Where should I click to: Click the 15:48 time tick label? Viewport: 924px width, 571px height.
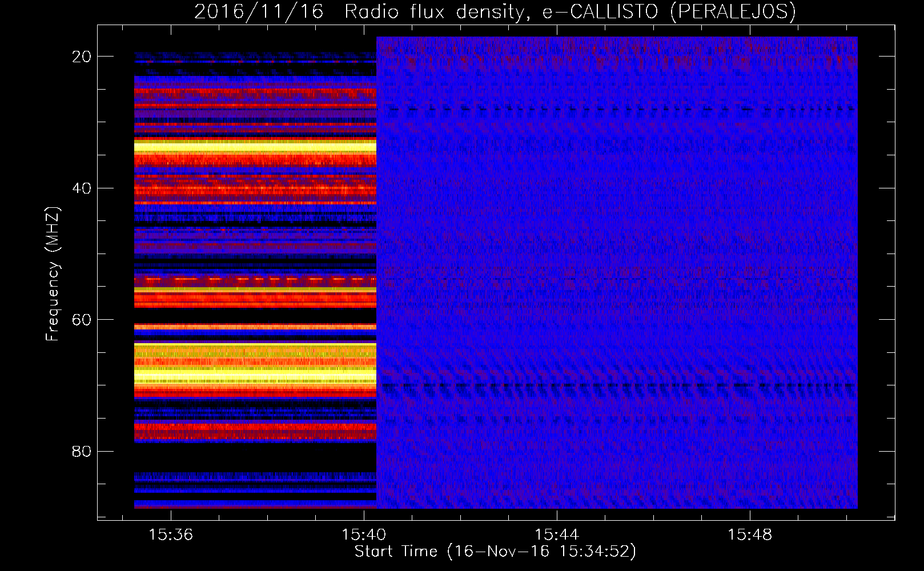point(750,535)
